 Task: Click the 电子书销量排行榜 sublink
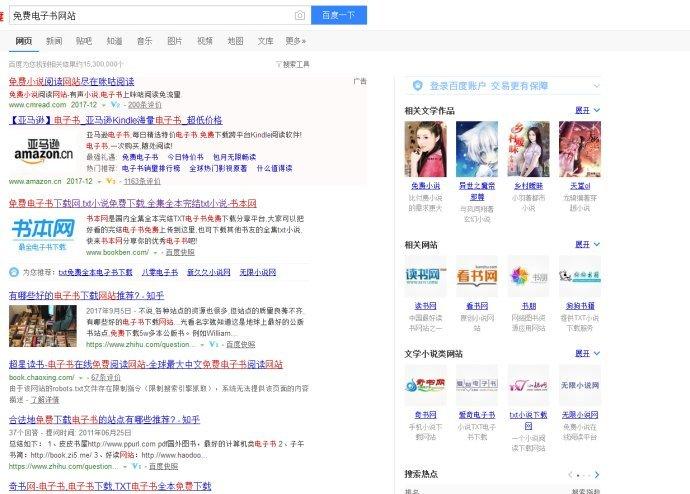pos(151,168)
